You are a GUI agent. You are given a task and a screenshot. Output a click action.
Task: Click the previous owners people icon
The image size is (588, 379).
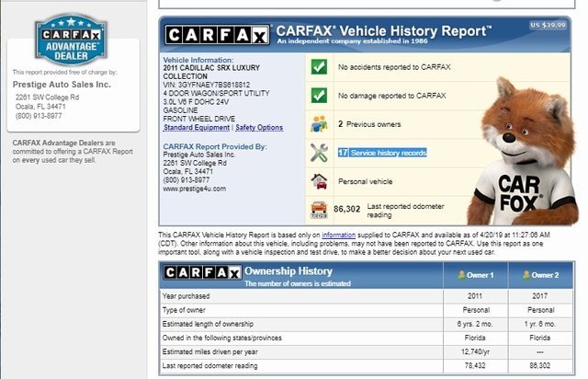[x=319, y=123]
